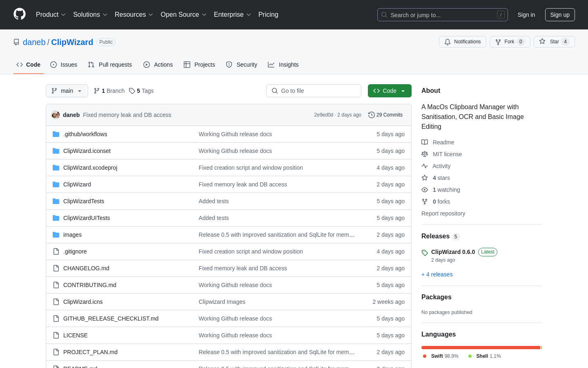This screenshot has height=368, width=588.
Task: Open the ClipWizard.icns file
Action: [83, 302]
